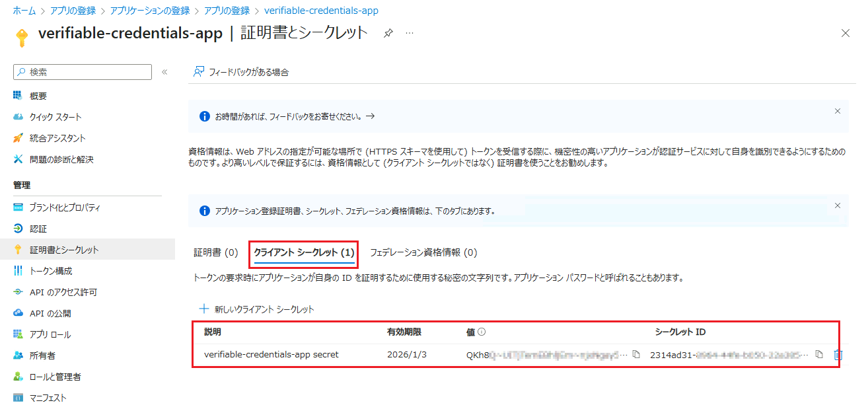
Task: Open the more options ellipsis menu
Action: pos(410,34)
